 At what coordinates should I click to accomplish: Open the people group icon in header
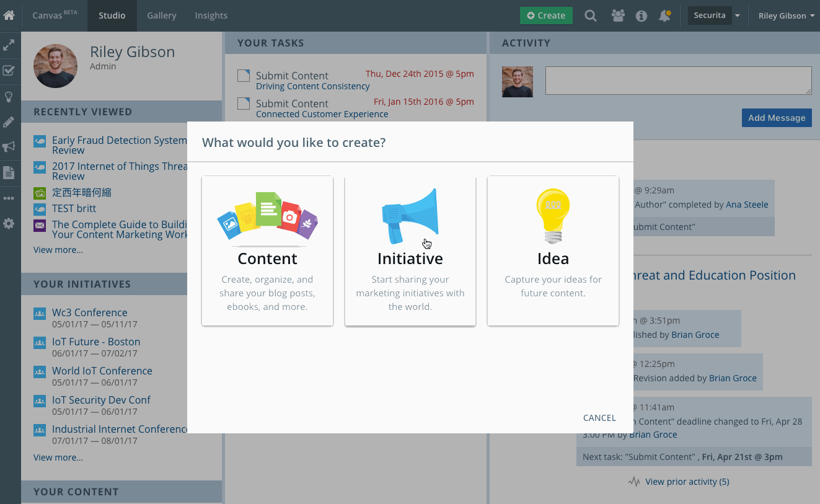(618, 16)
